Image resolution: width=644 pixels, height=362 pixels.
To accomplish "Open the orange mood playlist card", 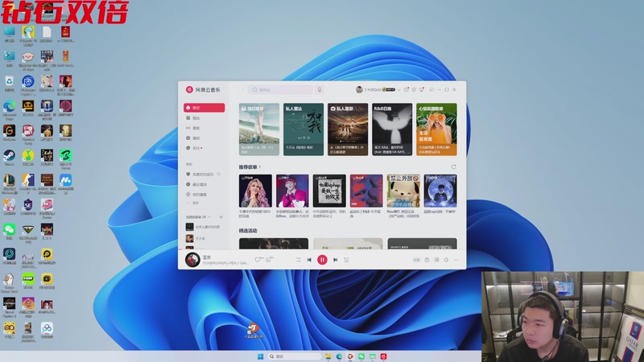I will click(436, 130).
